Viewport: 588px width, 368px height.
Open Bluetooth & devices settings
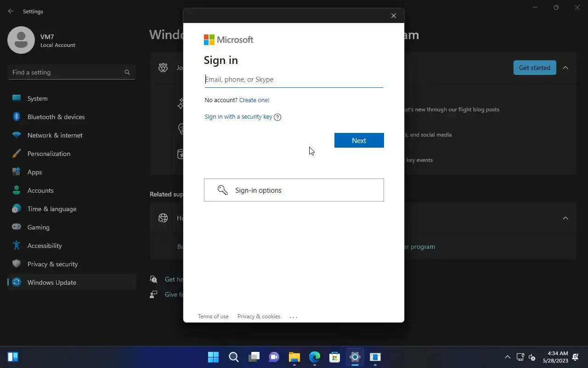[x=72, y=117]
